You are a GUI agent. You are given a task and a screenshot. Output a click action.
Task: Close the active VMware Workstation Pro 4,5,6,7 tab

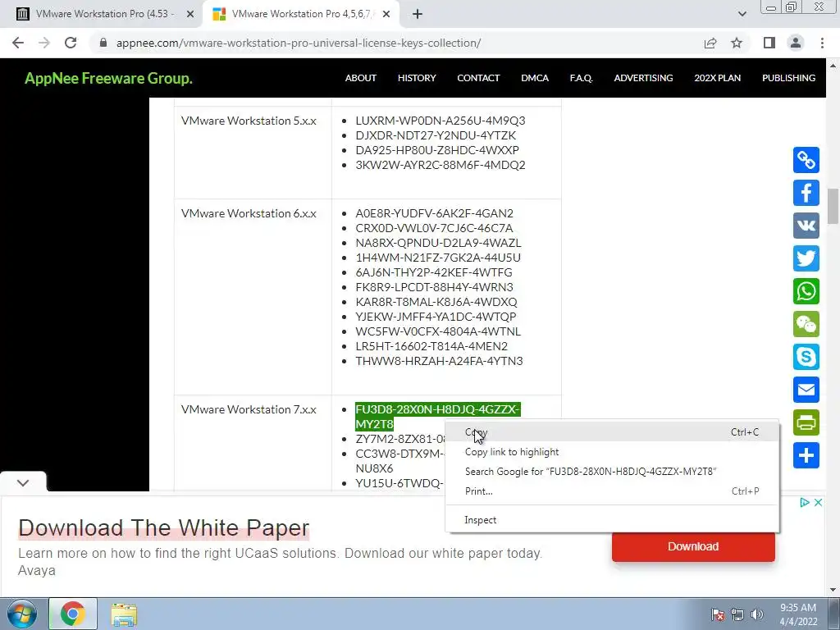[387, 14]
